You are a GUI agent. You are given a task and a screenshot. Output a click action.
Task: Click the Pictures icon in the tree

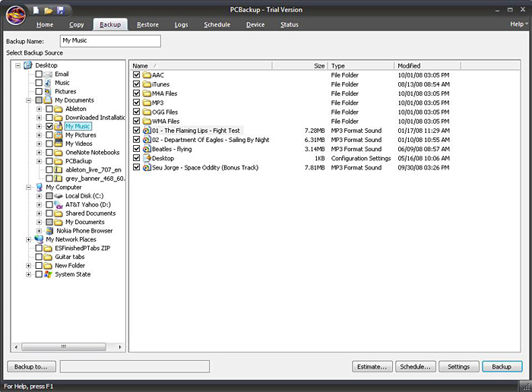point(48,92)
